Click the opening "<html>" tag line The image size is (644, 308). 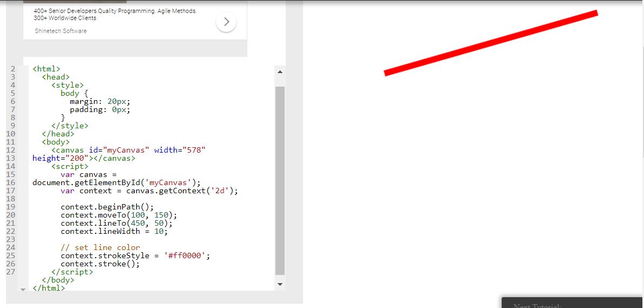[47, 69]
